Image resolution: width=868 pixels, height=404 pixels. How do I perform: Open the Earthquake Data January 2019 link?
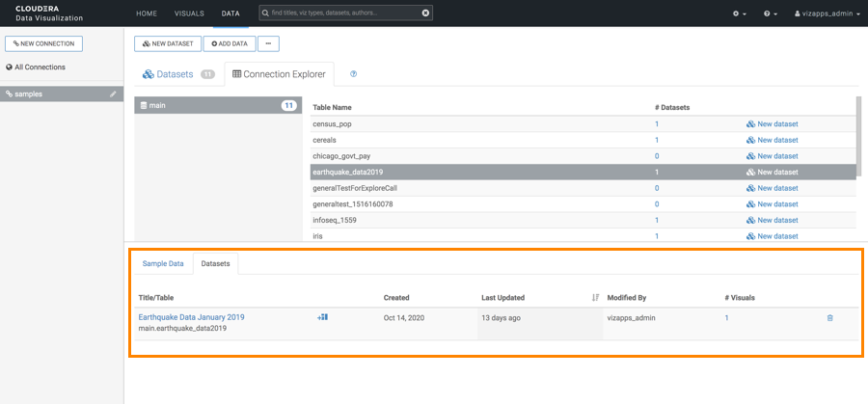[x=191, y=316]
